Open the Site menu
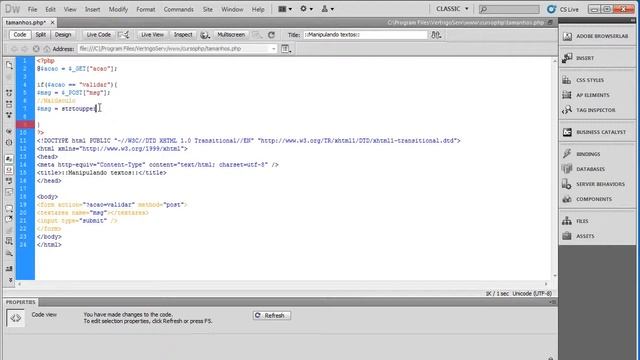Viewport: 640px width, 360px height. pos(208,9)
